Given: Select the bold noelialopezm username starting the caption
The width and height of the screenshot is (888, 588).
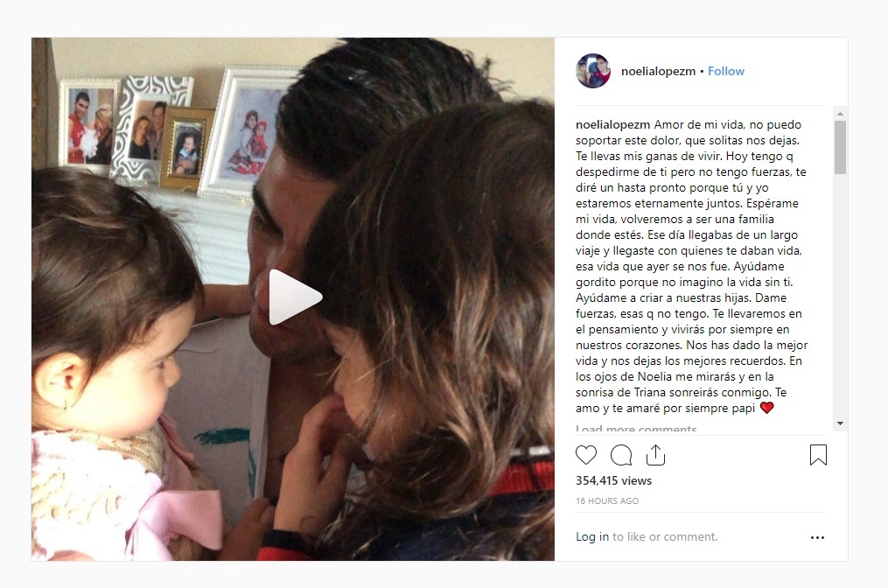Looking at the screenshot, I should click(613, 124).
